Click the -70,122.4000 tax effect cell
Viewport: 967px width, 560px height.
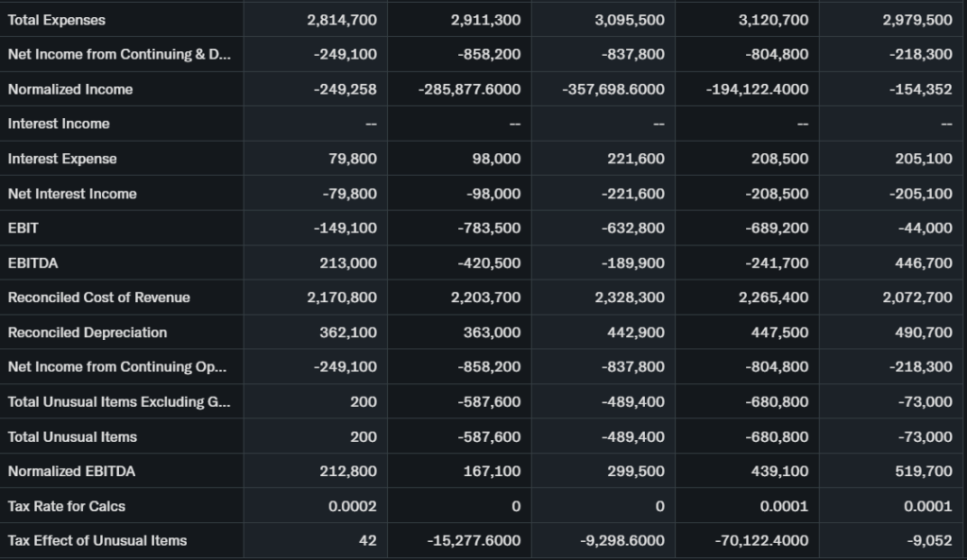click(x=757, y=540)
